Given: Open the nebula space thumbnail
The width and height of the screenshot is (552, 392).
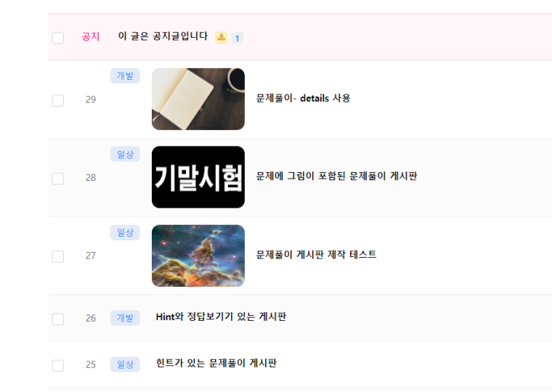Looking at the screenshot, I should pyautogui.click(x=198, y=256).
